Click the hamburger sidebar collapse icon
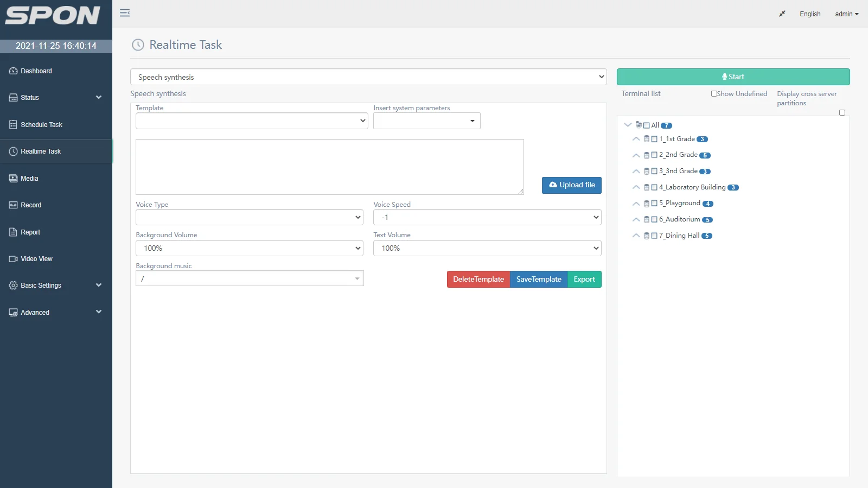 125,13
